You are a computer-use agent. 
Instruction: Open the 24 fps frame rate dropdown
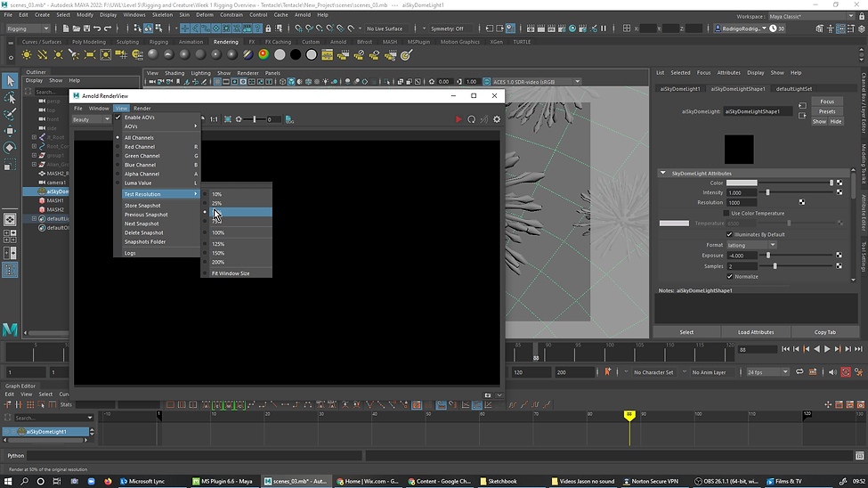[767, 372]
